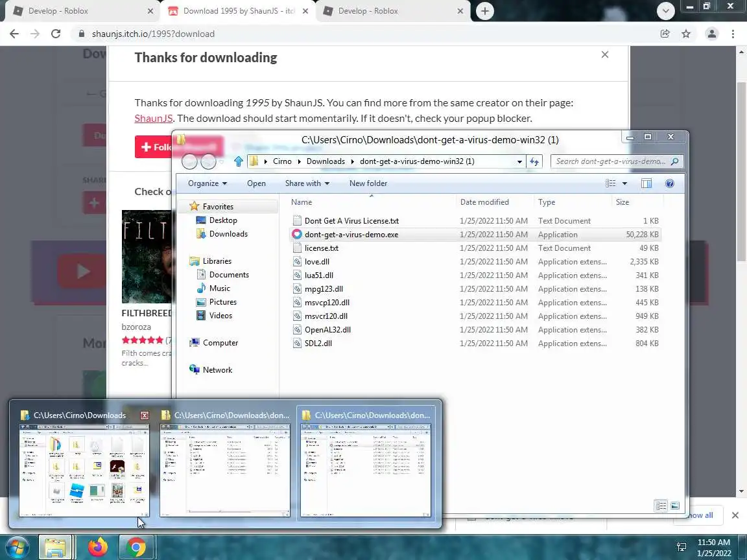Open Share with dropdown
The height and width of the screenshot is (560, 747).
307,183
